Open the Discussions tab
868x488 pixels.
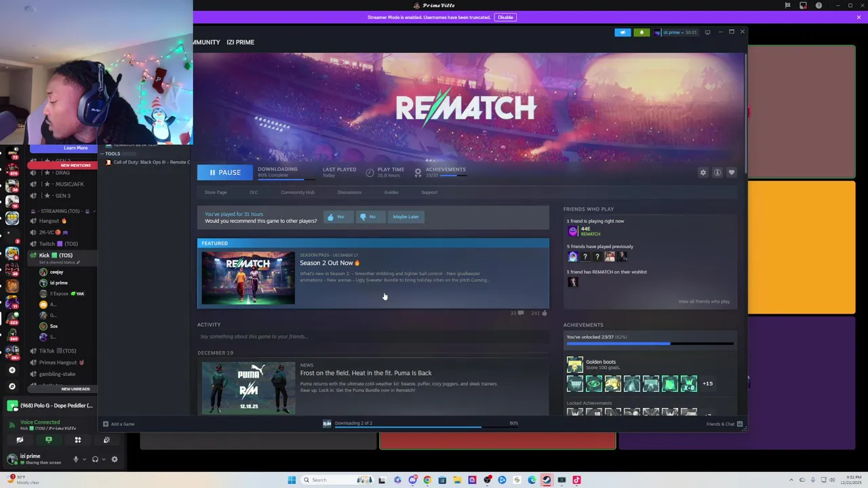(349, 192)
